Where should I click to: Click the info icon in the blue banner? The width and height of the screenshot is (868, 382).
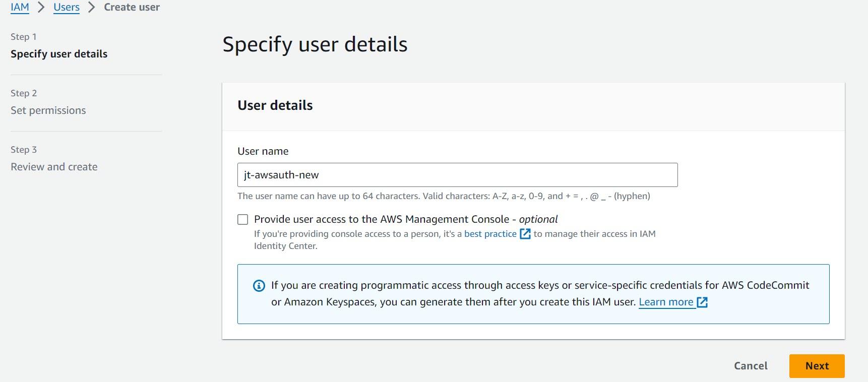[258, 286]
